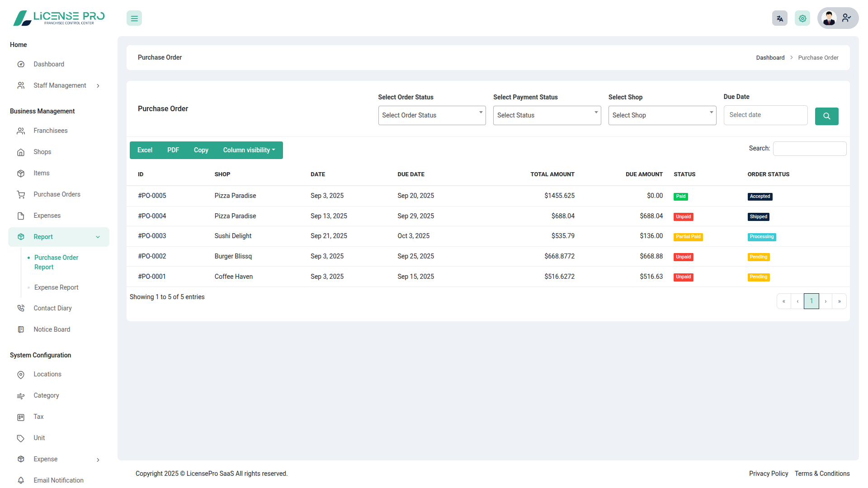Viewport: 868px width, 488px height.
Task: Click the Privacy Policy footer link
Action: pos(768,474)
